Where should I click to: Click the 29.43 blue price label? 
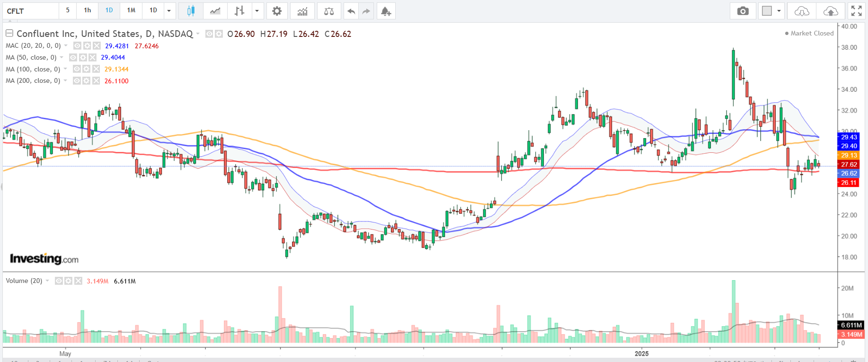click(849, 137)
